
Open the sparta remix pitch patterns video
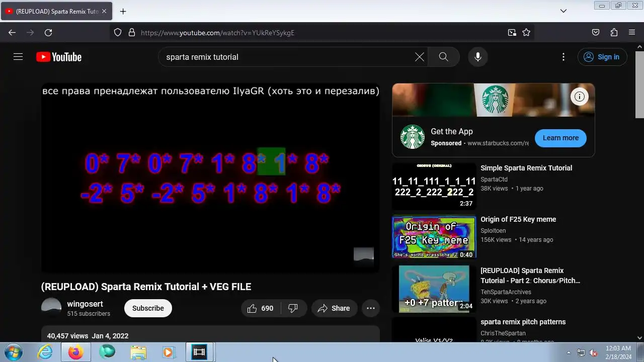(523, 322)
